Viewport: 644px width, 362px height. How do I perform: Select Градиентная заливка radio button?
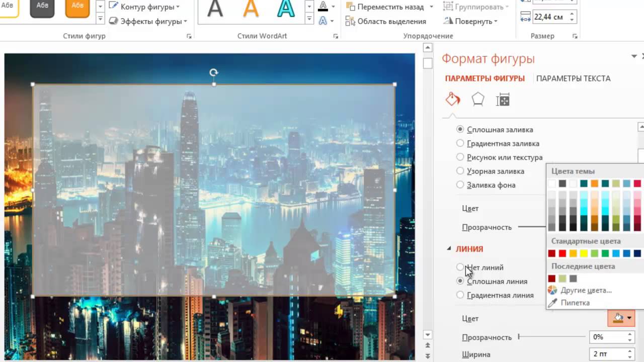tap(460, 143)
